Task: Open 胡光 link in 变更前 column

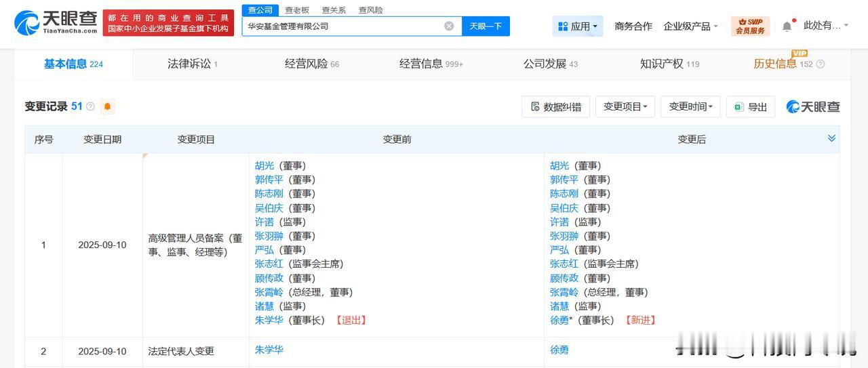Action: pos(265,165)
